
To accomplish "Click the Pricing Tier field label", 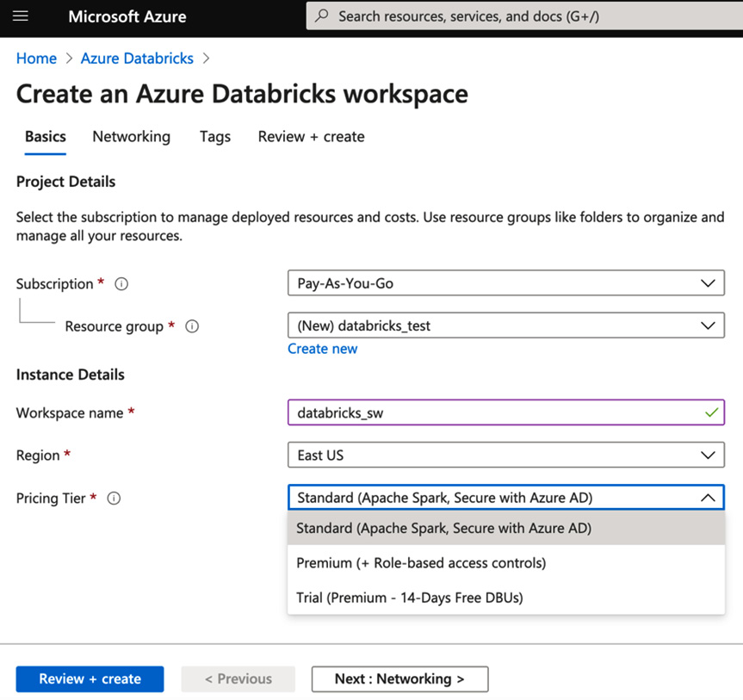I will [51, 499].
